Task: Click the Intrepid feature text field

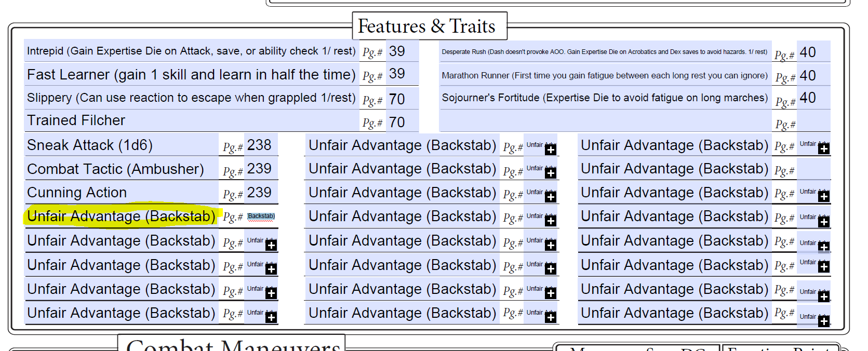Action: pyautogui.click(x=191, y=51)
